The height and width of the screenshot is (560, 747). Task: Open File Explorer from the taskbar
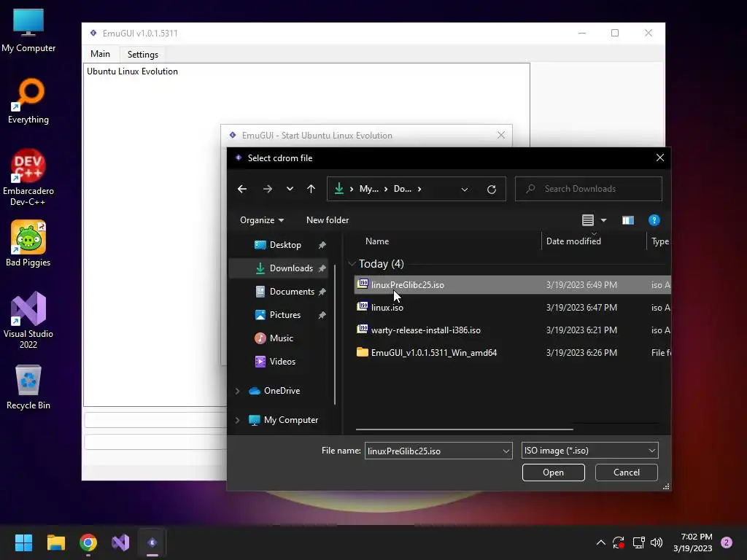[x=55, y=542]
